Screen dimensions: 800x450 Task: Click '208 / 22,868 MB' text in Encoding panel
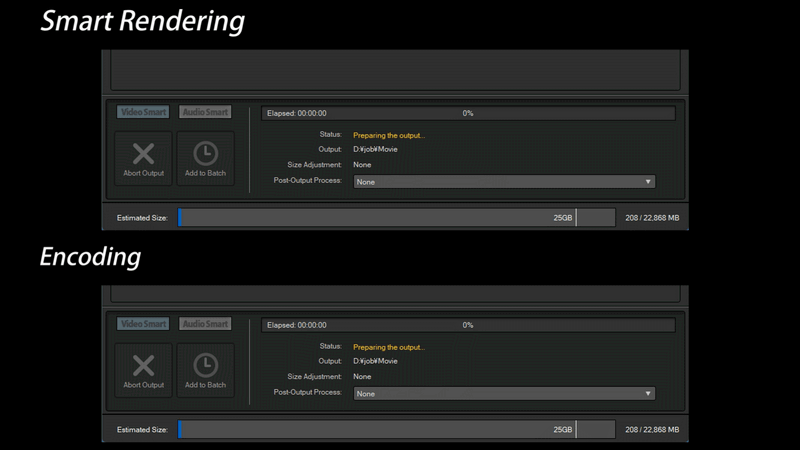(652, 429)
